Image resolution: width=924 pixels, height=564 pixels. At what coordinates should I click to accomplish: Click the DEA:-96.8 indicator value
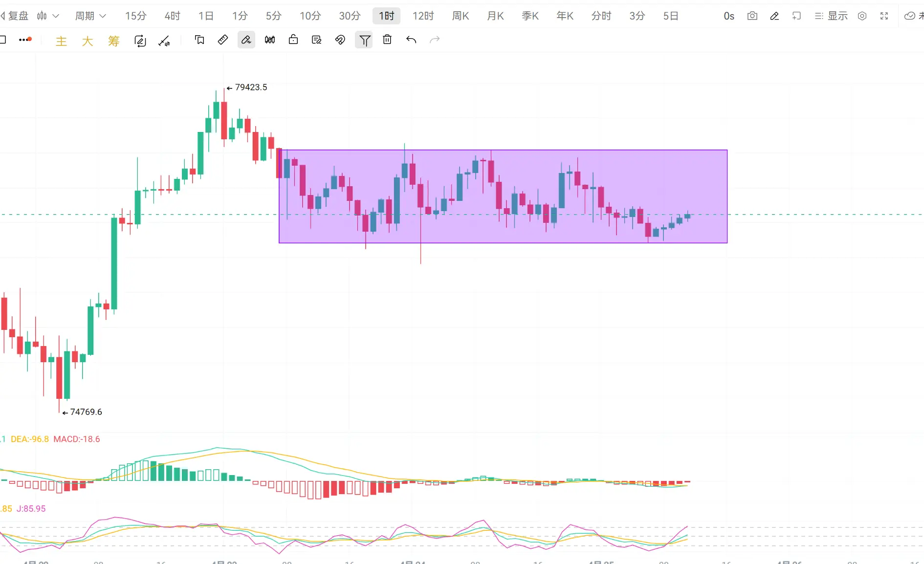click(x=30, y=439)
